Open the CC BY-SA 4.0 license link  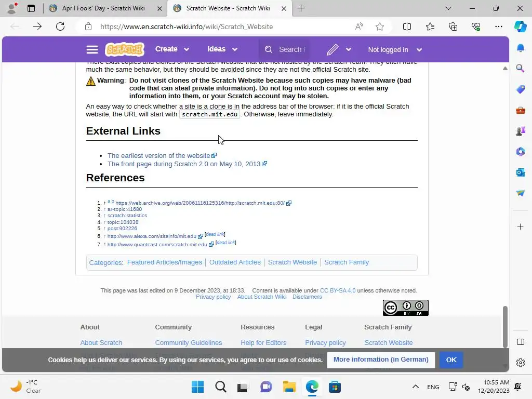click(x=338, y=290)
